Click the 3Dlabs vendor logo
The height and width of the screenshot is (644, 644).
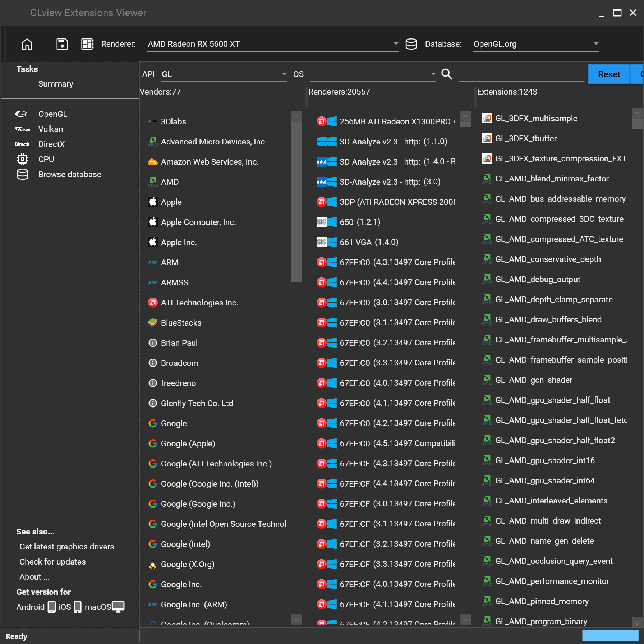tap(153, 121)
